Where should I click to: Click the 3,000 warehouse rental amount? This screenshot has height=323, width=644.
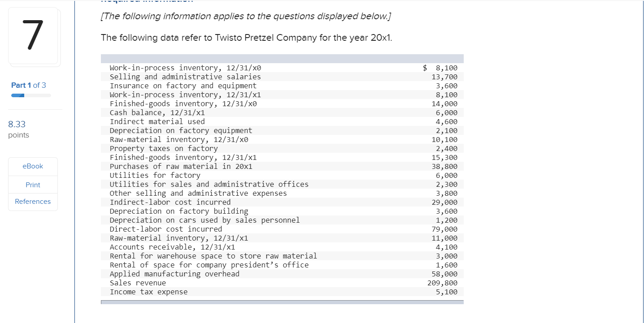tap(447, 256)
